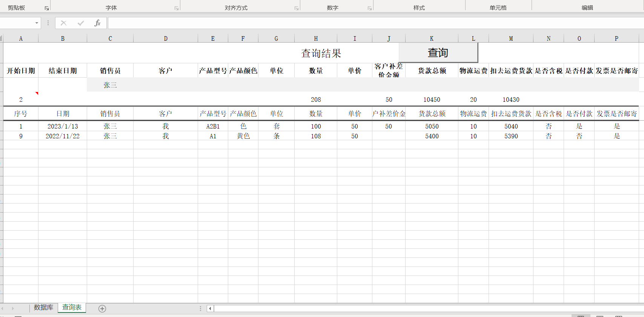Select column D header
Viewport: 644px width, 317px height.
166,38
